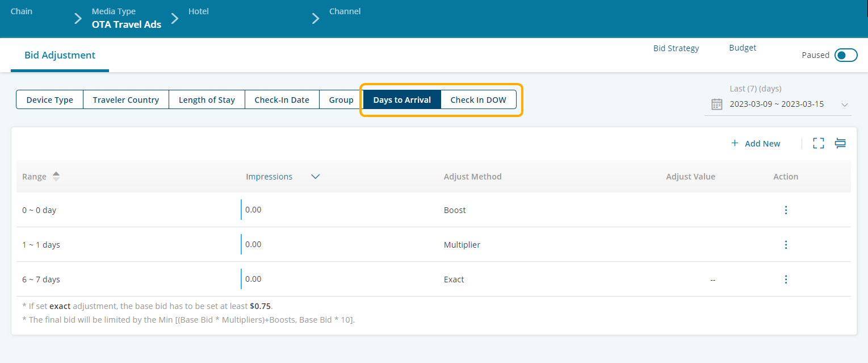Select the Check-In Date tab

(282, 100)
